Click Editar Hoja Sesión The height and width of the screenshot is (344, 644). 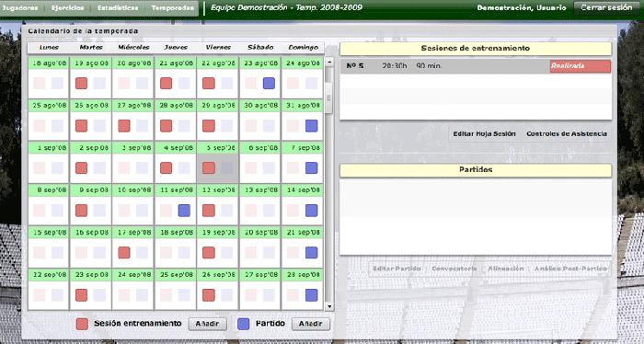[484, 133]
